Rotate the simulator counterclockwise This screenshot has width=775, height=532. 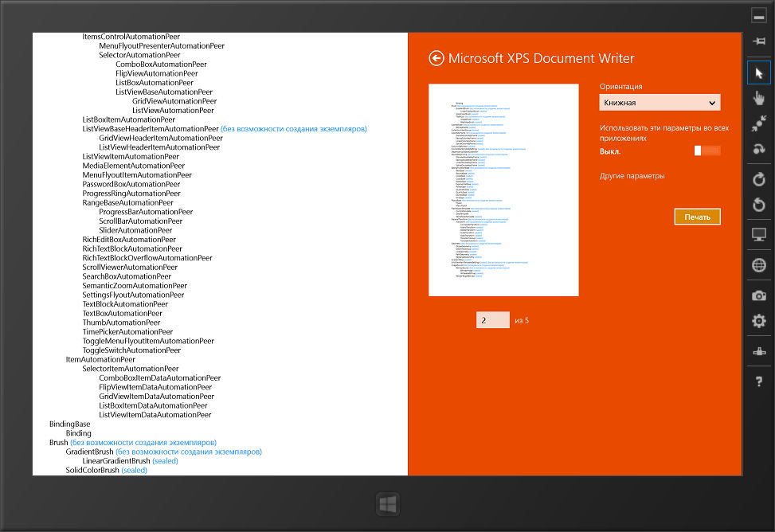pos(759,204)
